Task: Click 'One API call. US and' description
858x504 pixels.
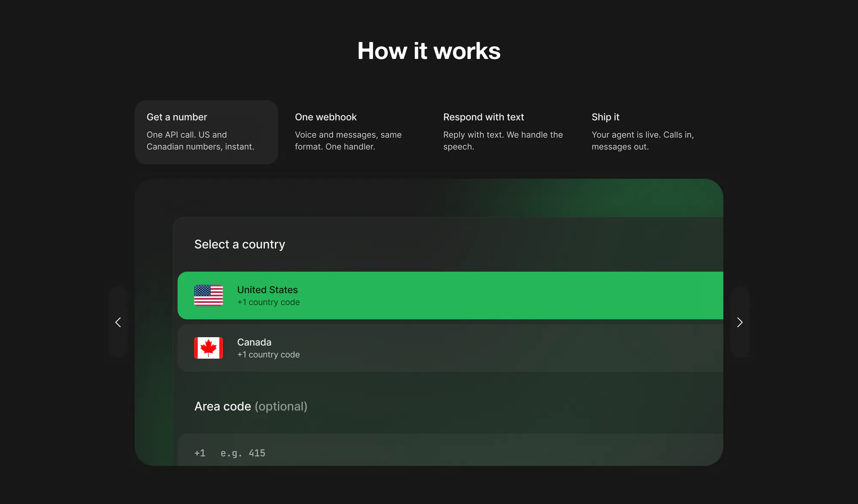Action: (x=200, y=141)
